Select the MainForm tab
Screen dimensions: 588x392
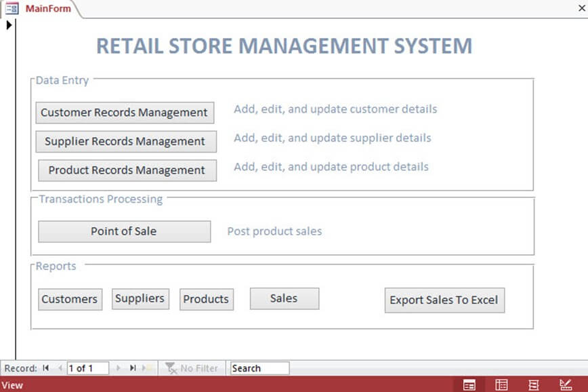(x=47, y=9)
